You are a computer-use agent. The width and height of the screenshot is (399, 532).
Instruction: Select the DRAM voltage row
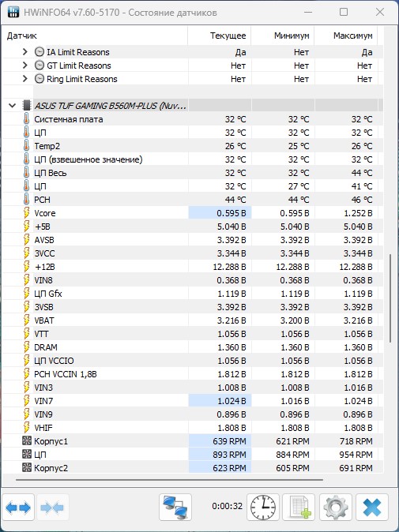pyautogui.click(x=193, y=347)
